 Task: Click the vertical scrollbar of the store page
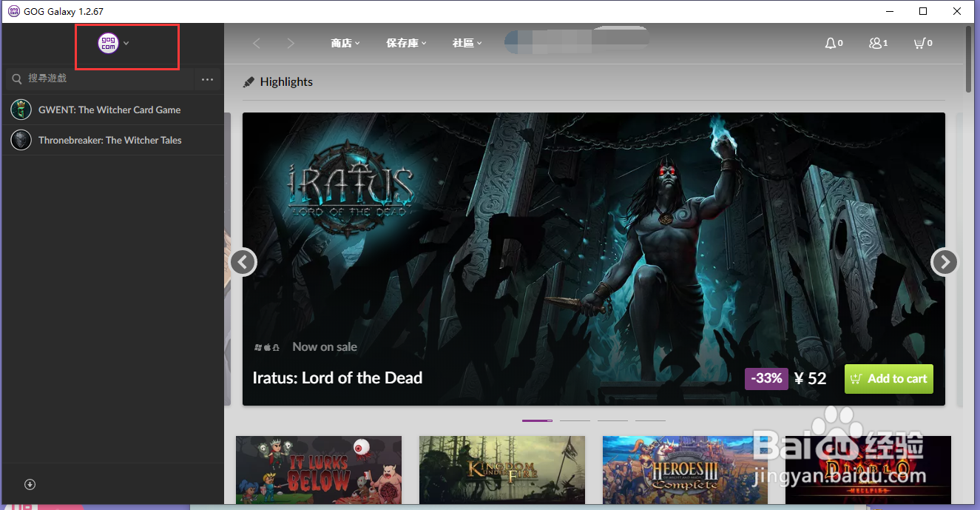coord(970,59)
